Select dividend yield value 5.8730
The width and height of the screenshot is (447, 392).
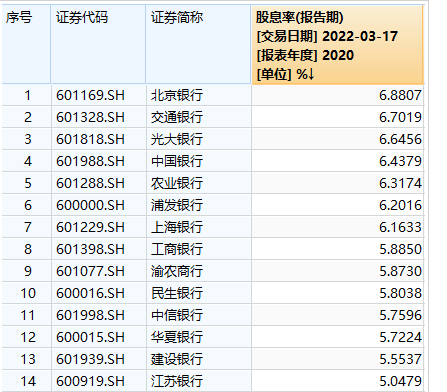pyautogui.click(x=400, y=271)
